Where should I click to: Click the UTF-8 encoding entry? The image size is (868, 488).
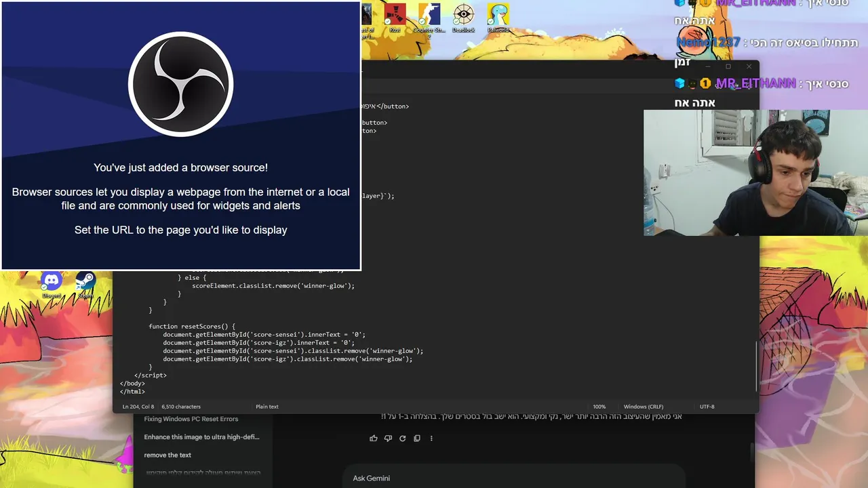pyautogui.click(x=707, y=407)
